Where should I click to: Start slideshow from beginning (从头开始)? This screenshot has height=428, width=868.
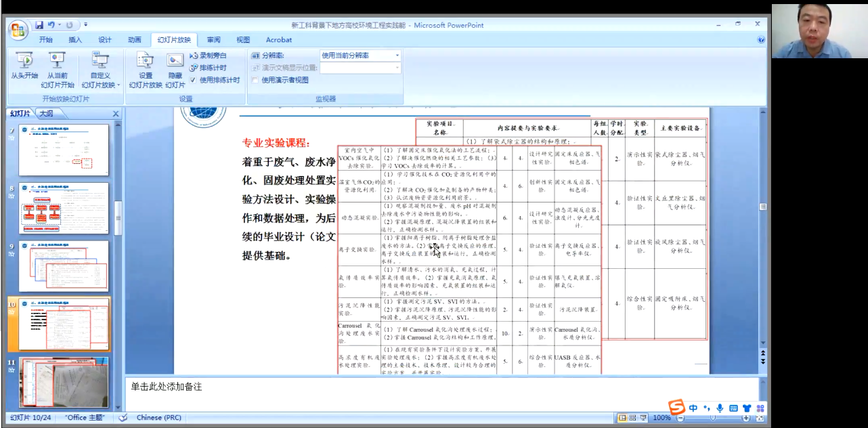(x=24, y=66)
